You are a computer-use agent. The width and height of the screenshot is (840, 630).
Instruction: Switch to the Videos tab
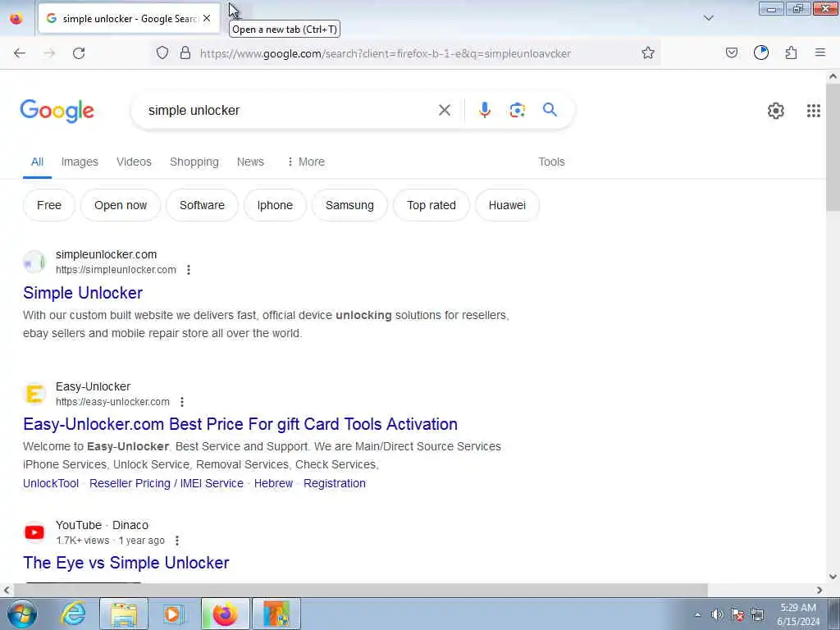(x=134, y=162)
